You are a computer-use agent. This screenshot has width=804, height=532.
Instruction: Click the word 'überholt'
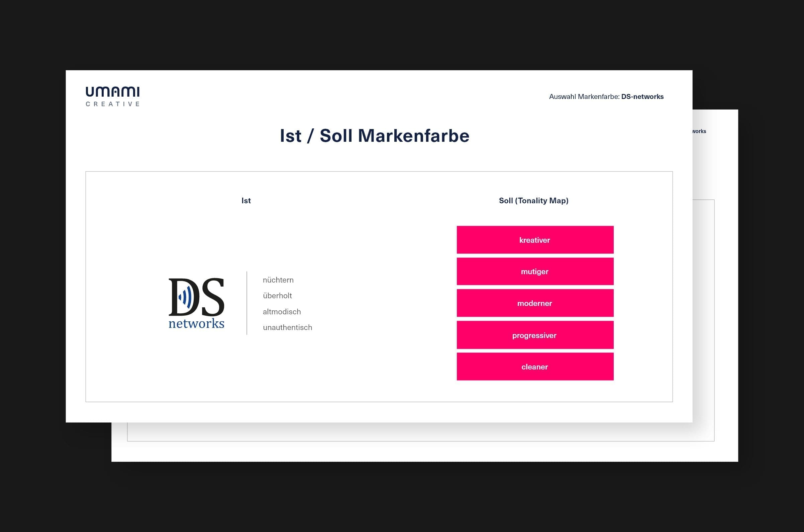point(277,296)
